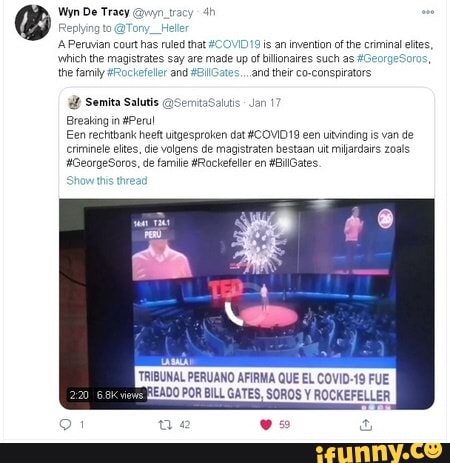Open the 4h tweet timestamp
Image resolution: width=450 pixels, height=463 pixels.
pos(209,12)
